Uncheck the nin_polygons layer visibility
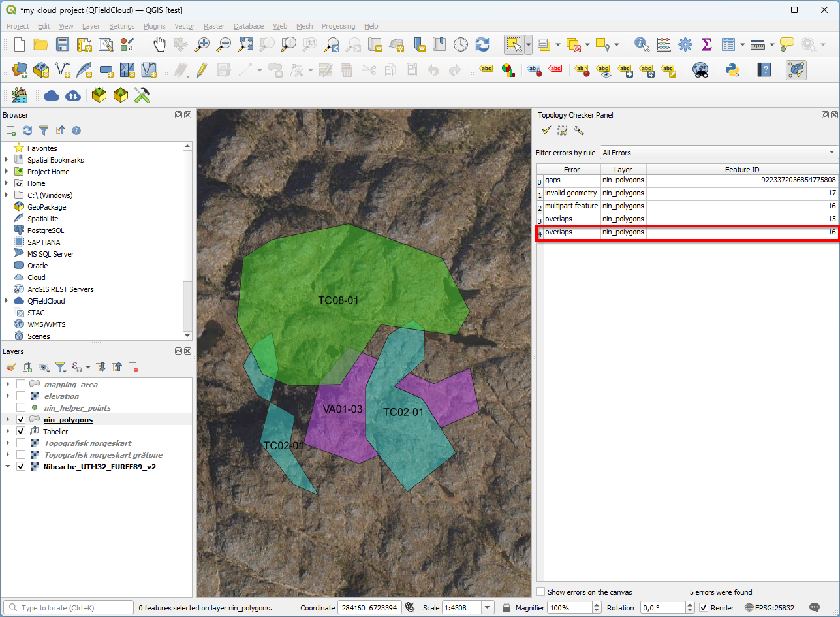 click(x=21, y=420)
